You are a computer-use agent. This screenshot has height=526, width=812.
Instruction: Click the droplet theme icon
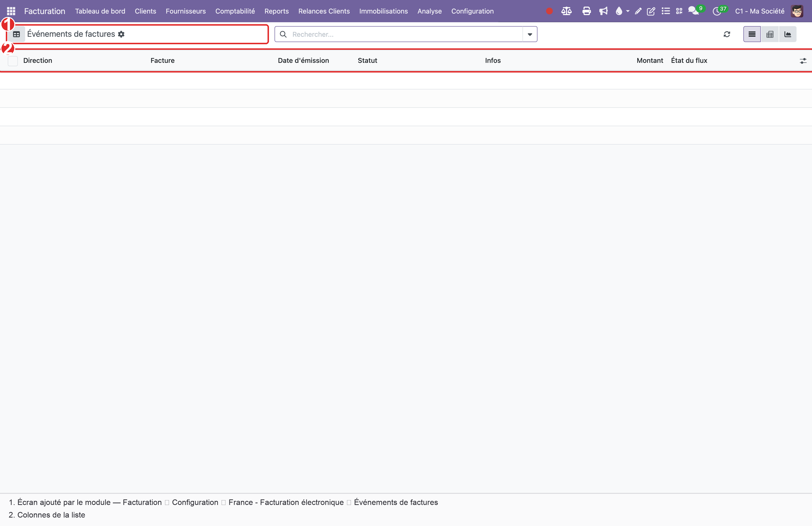pyautogui.click(x=619, y=11)
